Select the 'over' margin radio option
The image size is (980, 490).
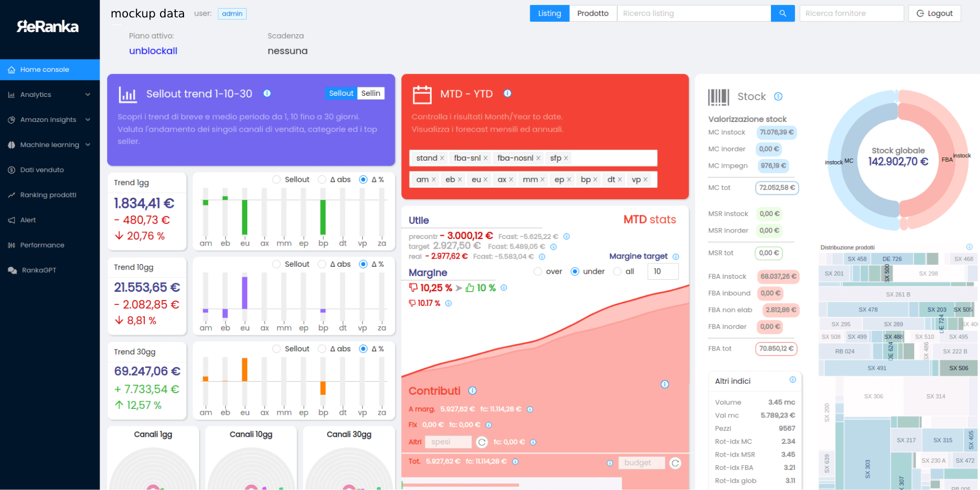coord(538,272)
